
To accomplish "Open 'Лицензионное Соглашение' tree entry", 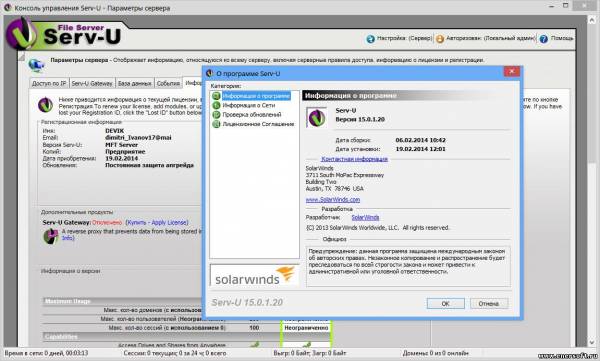I will [258, 124].
